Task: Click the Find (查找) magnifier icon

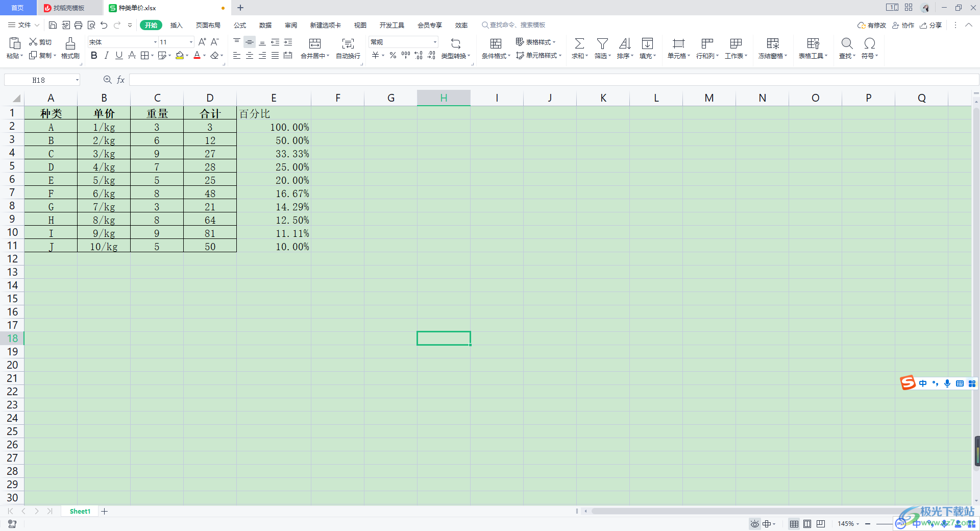Action: (847, 43)
